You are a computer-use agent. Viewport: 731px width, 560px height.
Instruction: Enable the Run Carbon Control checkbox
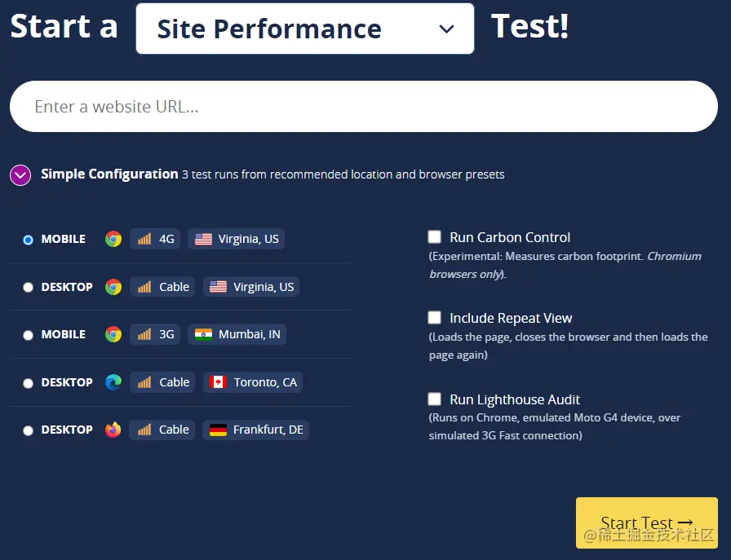(435, 237)
